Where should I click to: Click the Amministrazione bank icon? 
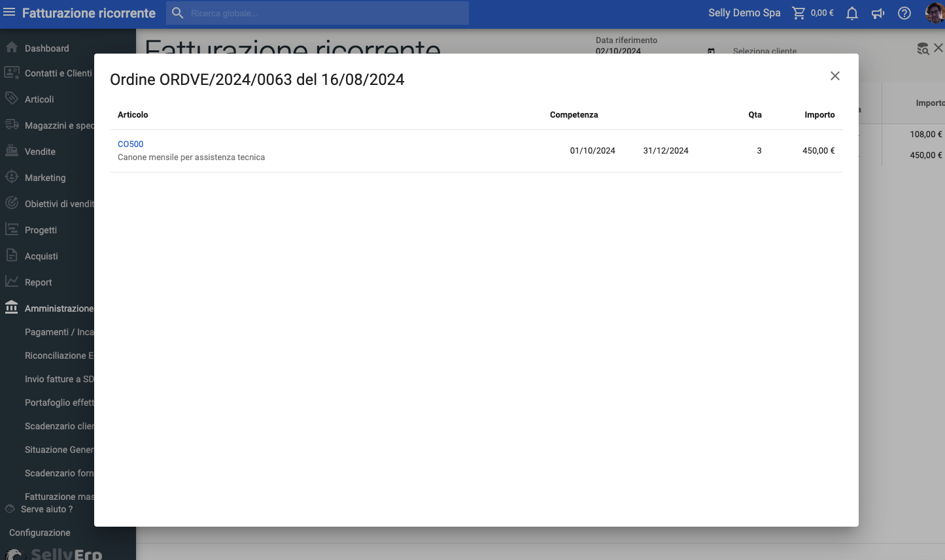click(12, 307)
